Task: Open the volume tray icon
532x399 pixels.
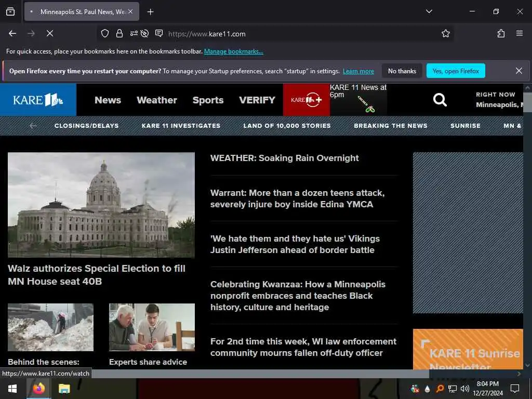Action: (x=465, y=389)
